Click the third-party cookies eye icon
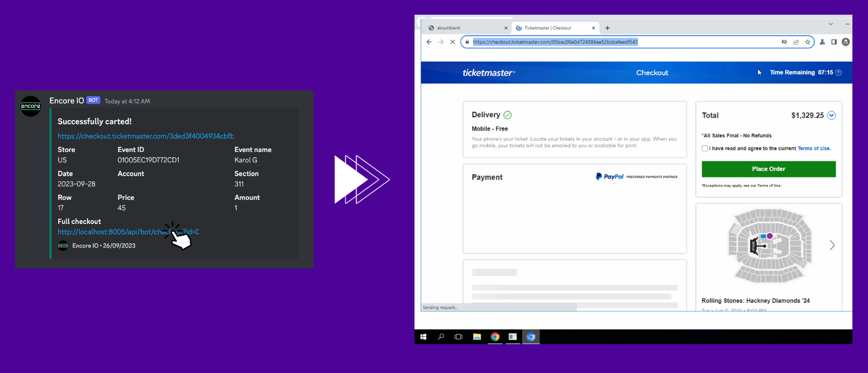Image resolution: width=868 pixels, height=373 pixels. 784,42
